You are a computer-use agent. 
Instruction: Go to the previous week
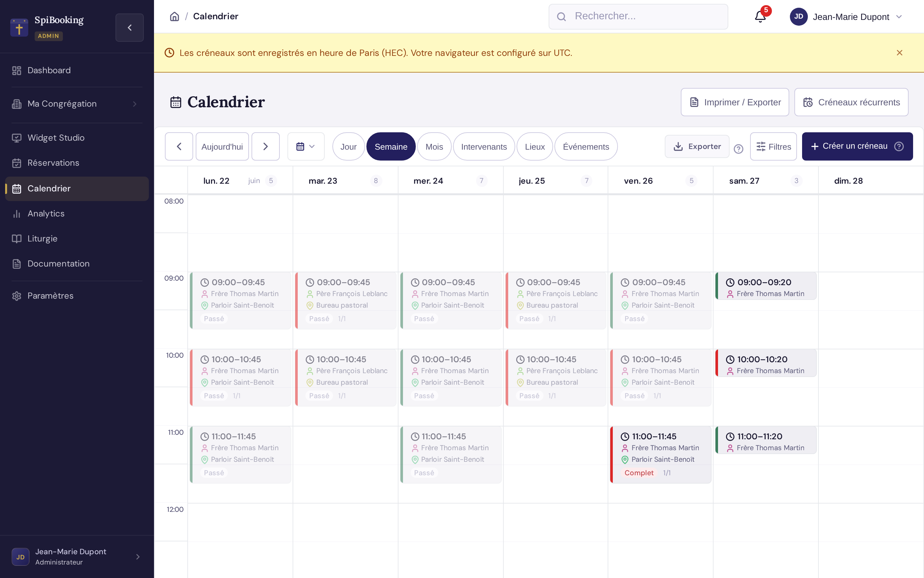[179, 146]
